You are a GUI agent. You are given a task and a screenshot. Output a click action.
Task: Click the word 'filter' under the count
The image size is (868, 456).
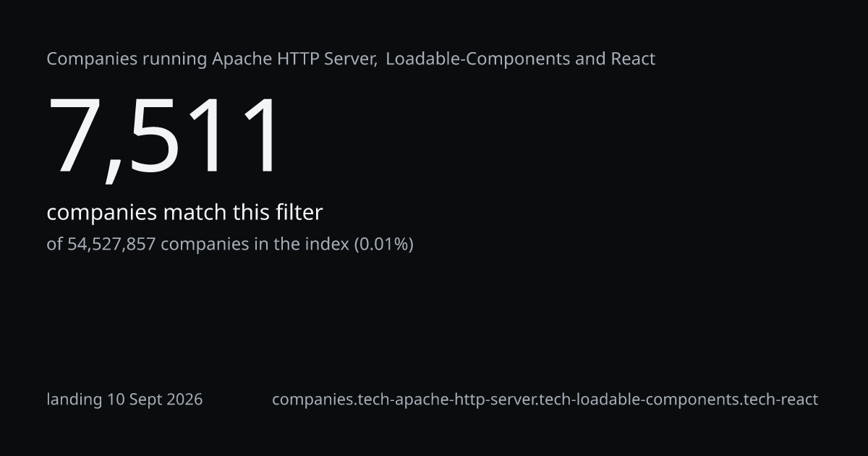point(299,213)
